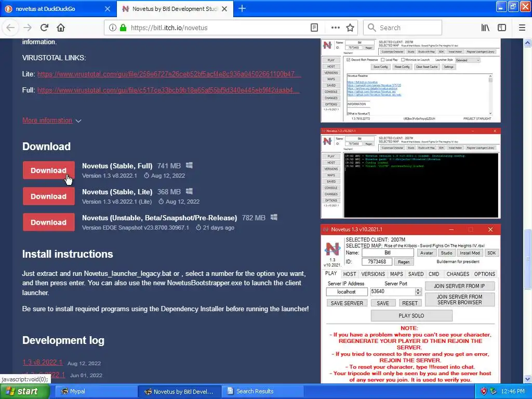Toggle reader view in address bar

click(314, 28)
